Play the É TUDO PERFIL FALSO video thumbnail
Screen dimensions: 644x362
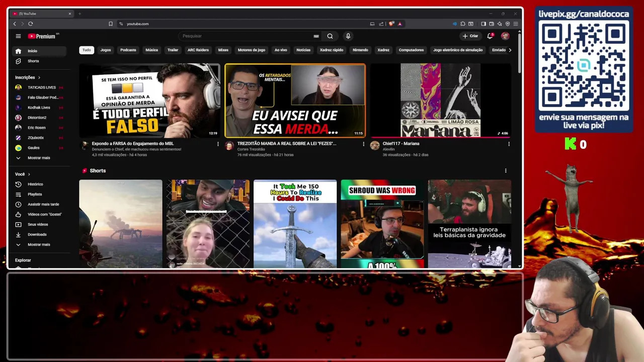pyautogui.click(x=149, y=101)
